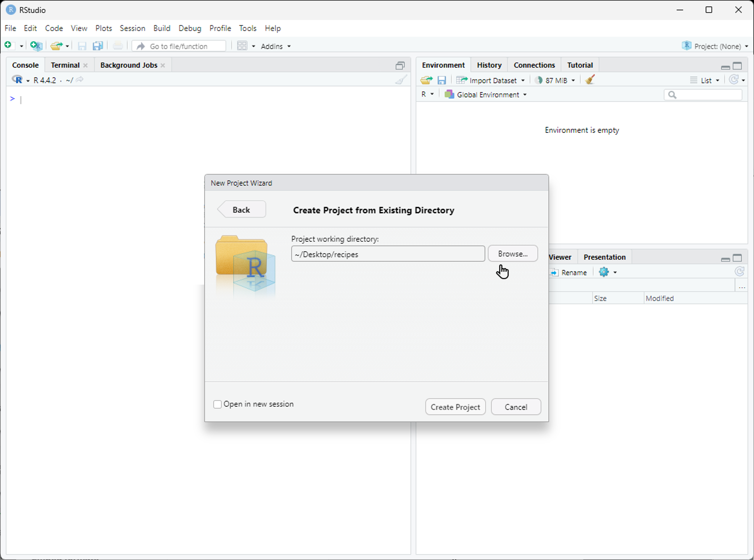Screen dimensions: 754x560
Task: Click the Browse button
Action: (x=512, y=254)
